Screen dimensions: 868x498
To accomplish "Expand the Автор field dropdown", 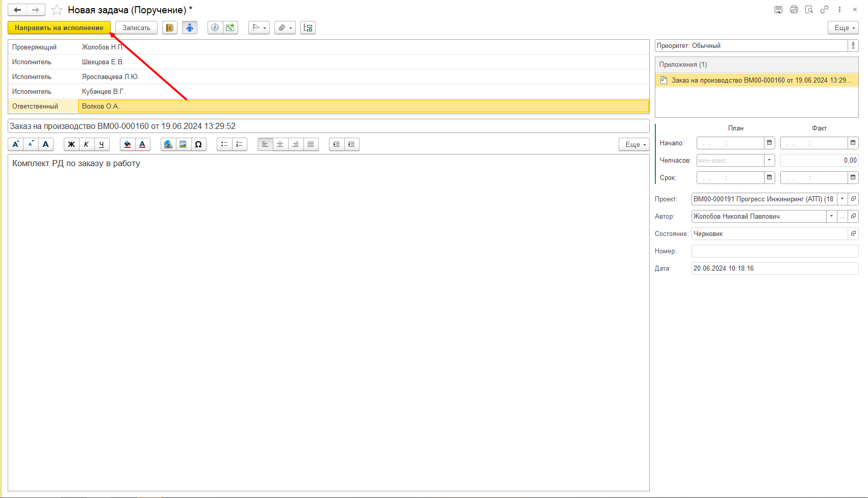I will pos(831,216).
